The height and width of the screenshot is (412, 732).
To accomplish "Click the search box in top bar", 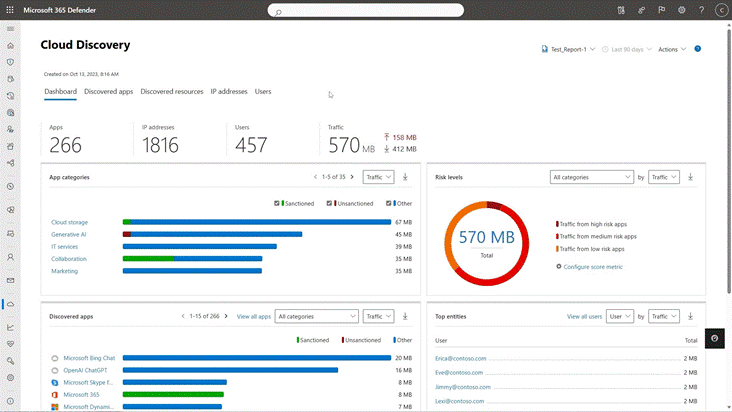I will tap(365, 11).
